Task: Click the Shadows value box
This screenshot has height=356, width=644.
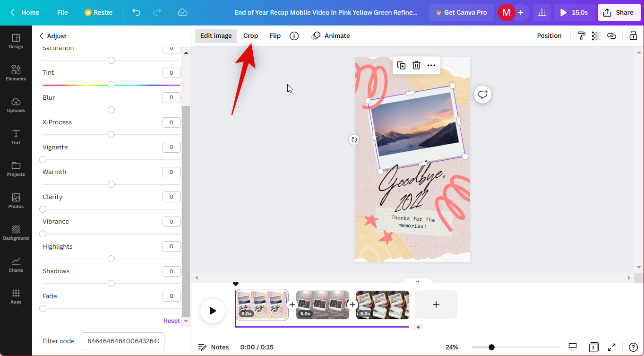Action: [172, 271]
